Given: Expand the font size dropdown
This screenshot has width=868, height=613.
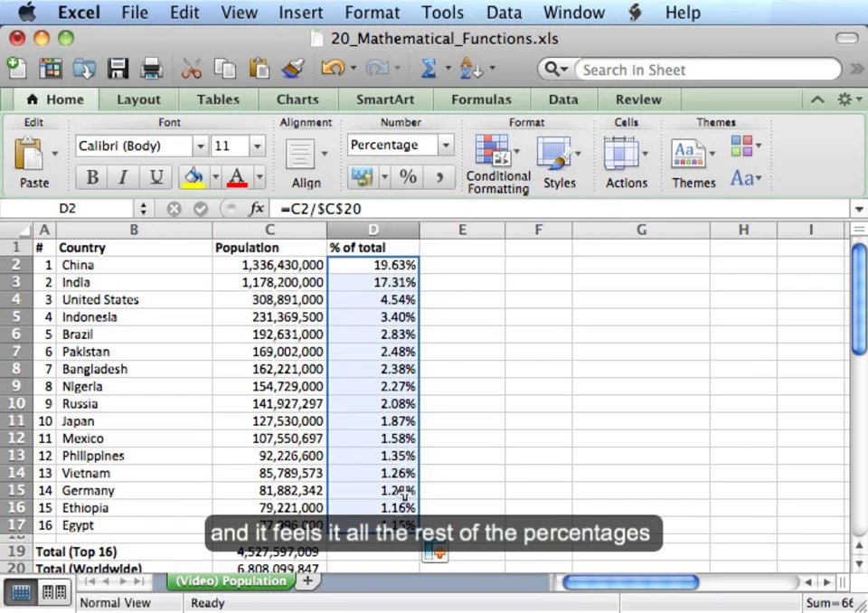Looking at the screenshot, I should 258,146.
